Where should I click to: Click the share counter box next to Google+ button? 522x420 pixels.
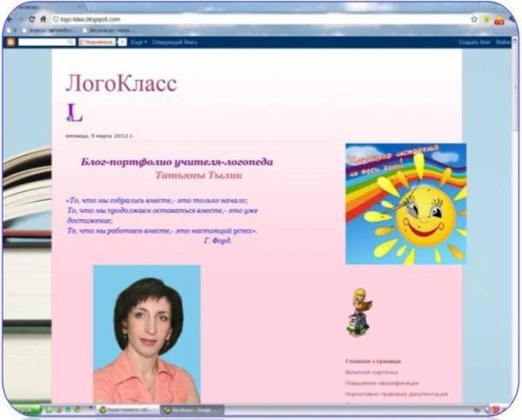click(x=123, y=43)
